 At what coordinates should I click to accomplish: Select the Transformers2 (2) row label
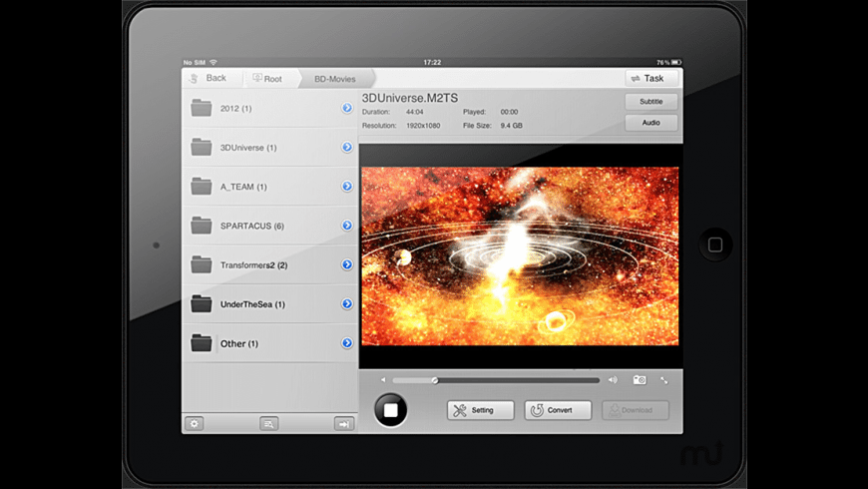tap(254, 265)
